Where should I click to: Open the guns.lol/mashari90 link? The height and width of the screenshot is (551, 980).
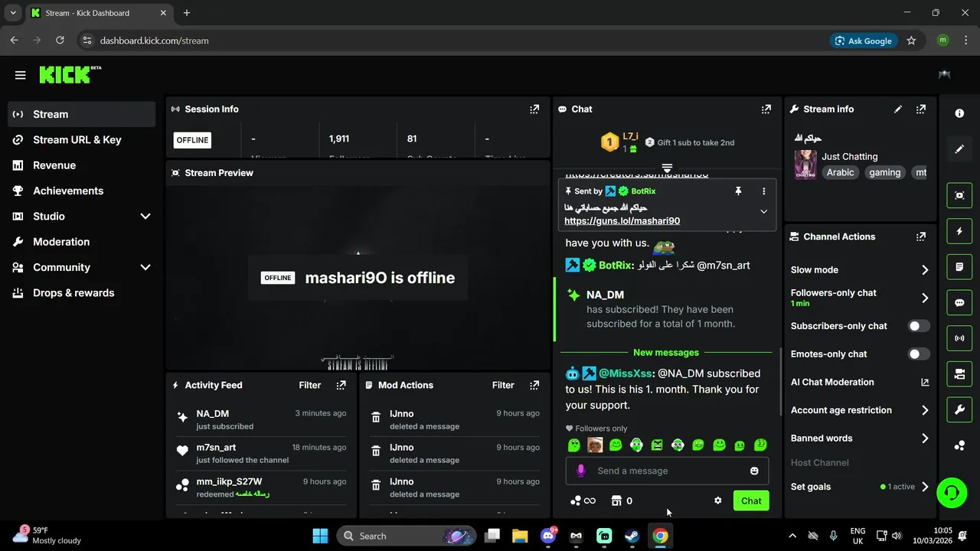click(622, 221)
